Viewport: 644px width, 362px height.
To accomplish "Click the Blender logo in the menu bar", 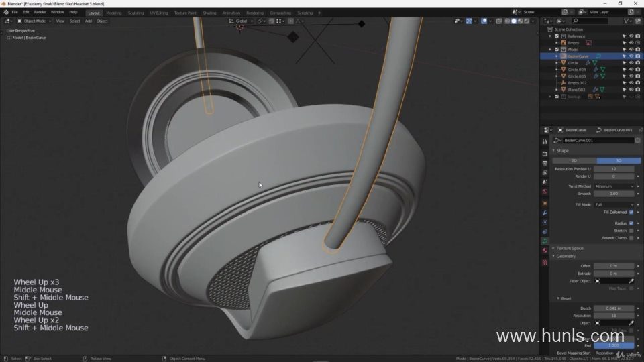I will point(6,13).
